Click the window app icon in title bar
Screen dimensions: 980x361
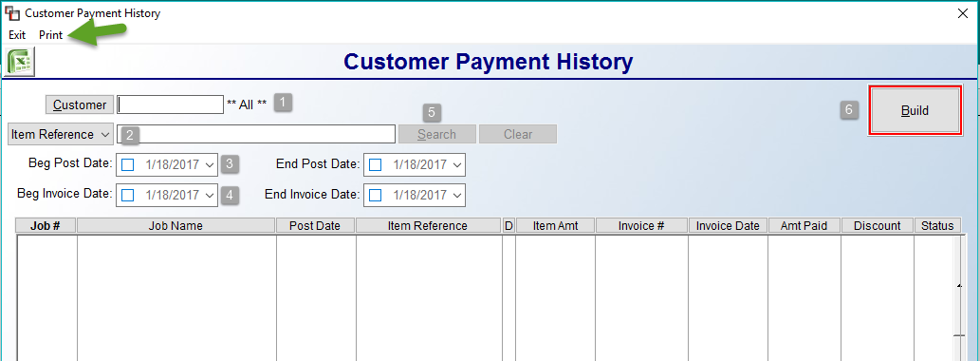tap(11, 13)
